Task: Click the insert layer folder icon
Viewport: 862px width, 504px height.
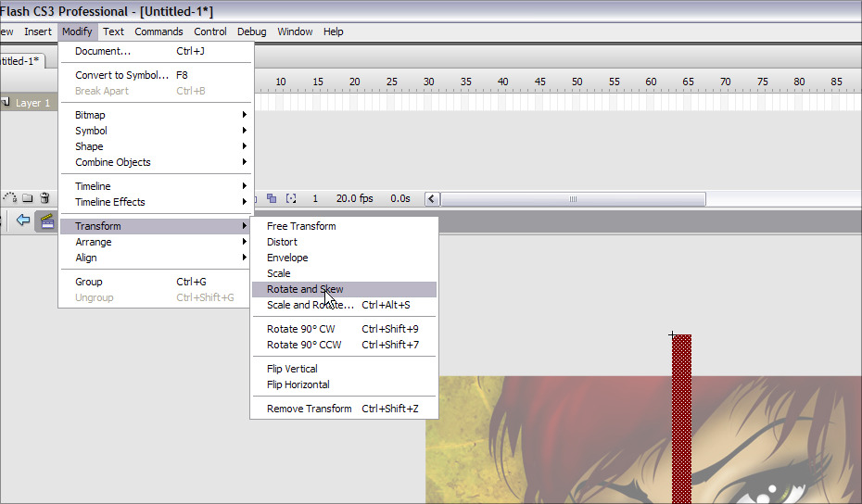Action: point(28,198)
